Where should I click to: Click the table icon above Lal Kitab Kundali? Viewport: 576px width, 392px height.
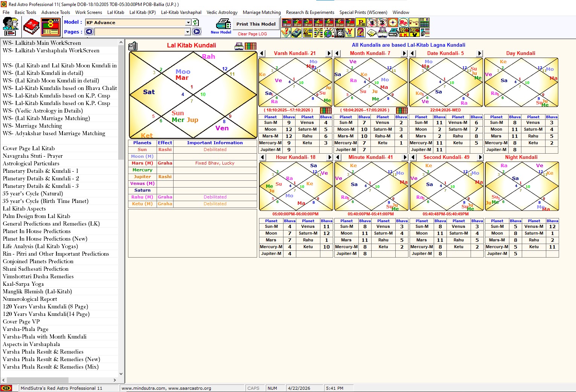[250, 46]
